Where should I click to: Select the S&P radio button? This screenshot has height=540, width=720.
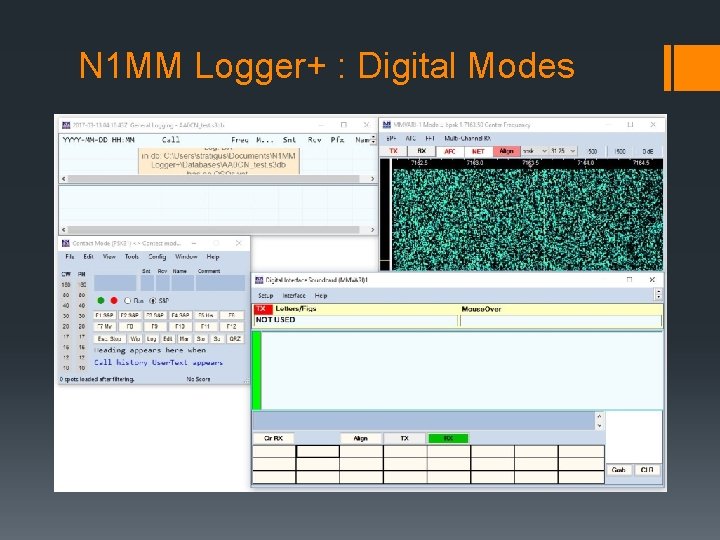[x=153, y=301]
